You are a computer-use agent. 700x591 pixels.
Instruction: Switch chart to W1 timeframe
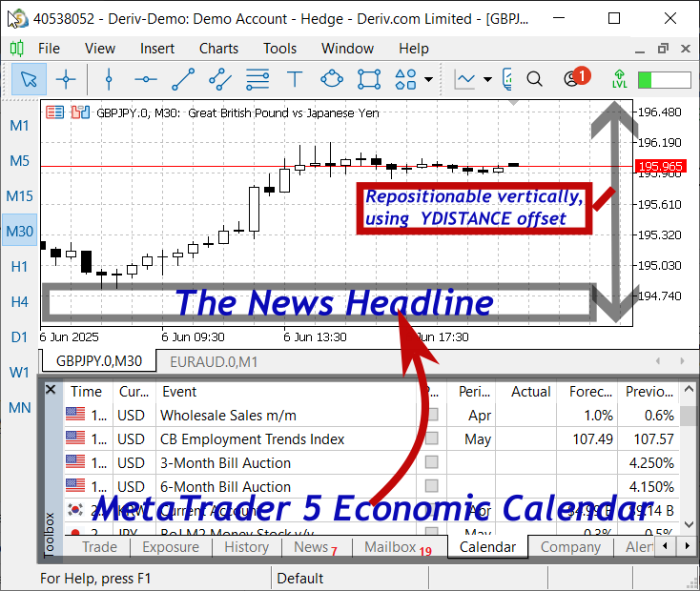point(19,373)
